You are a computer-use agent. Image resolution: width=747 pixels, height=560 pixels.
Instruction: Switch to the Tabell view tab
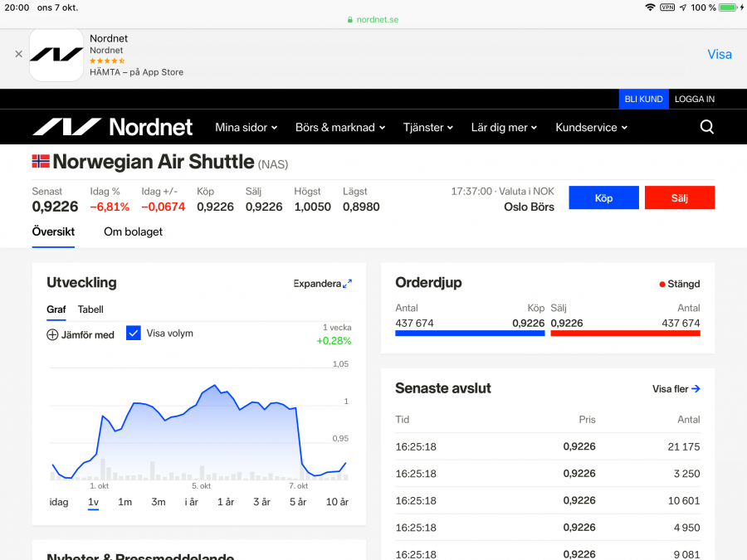(x=90, y=309)
